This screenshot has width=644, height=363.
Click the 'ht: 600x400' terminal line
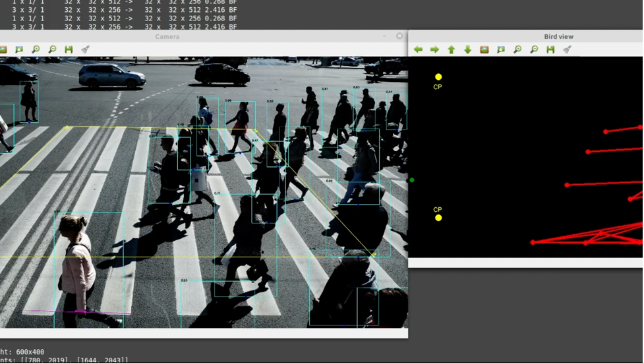click(x=22, y=352)
